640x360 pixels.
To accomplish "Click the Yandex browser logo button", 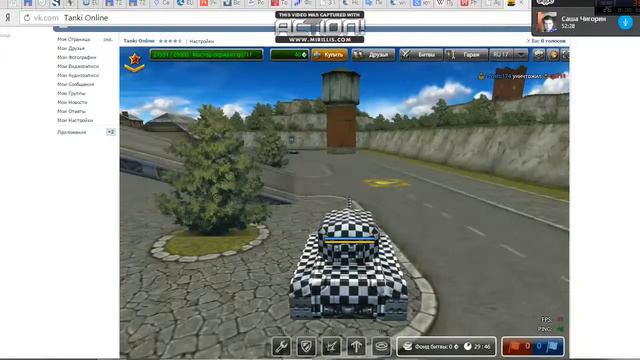I will click(8, 18).
